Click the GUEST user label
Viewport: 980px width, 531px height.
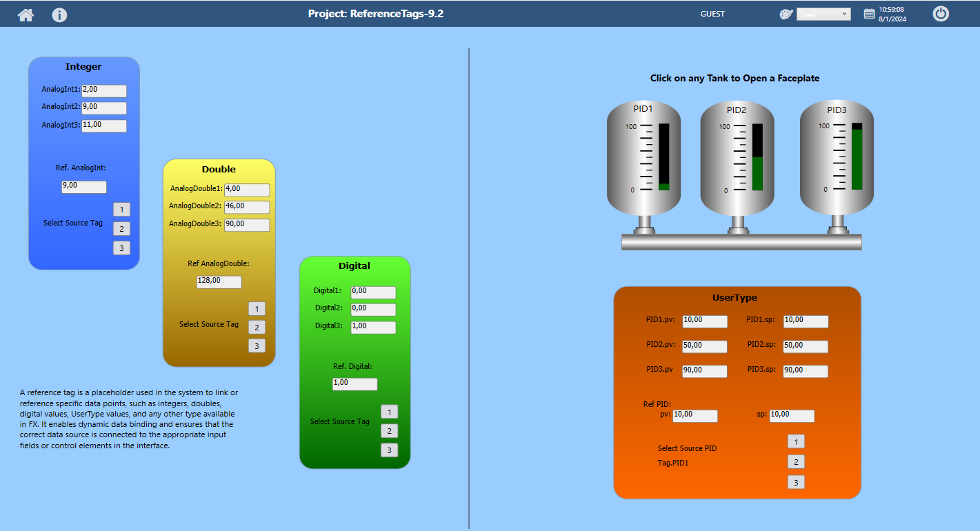coord(712,14)
